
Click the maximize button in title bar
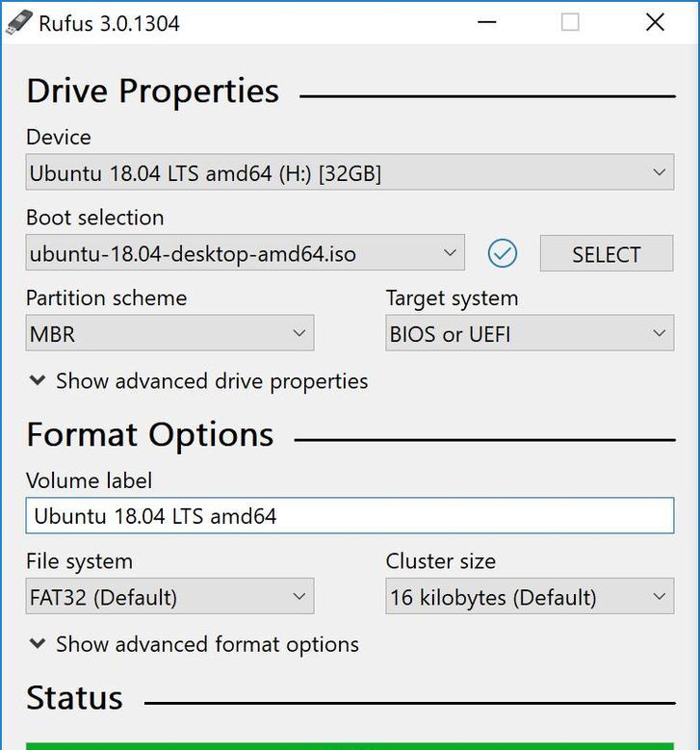(570, 22)
